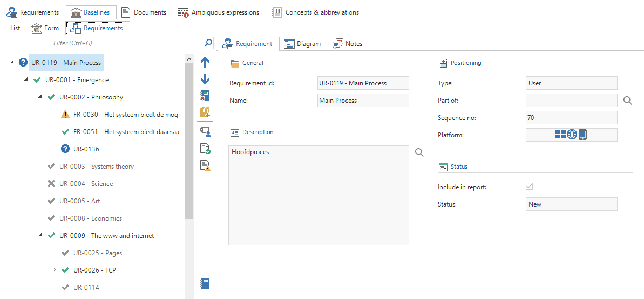Open the magnifier beside the Part of field
Viewport: 644px width, 299px height.
627,101
